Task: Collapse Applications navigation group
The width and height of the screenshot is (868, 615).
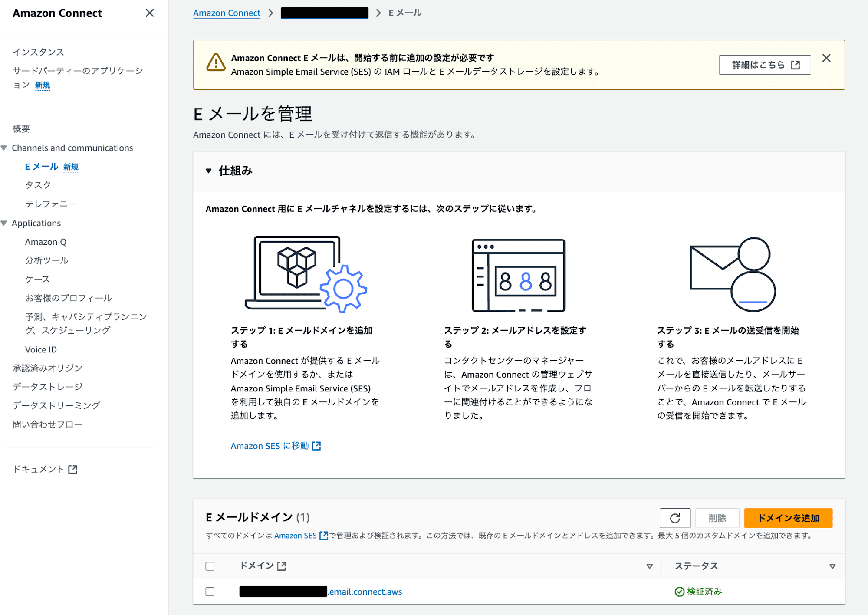Action: tap(4, 223)
